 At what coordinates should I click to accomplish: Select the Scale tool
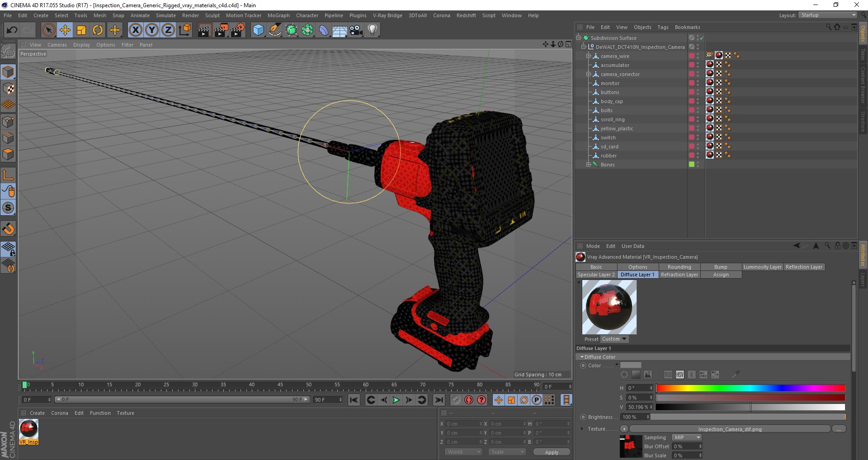coord(81,30)
